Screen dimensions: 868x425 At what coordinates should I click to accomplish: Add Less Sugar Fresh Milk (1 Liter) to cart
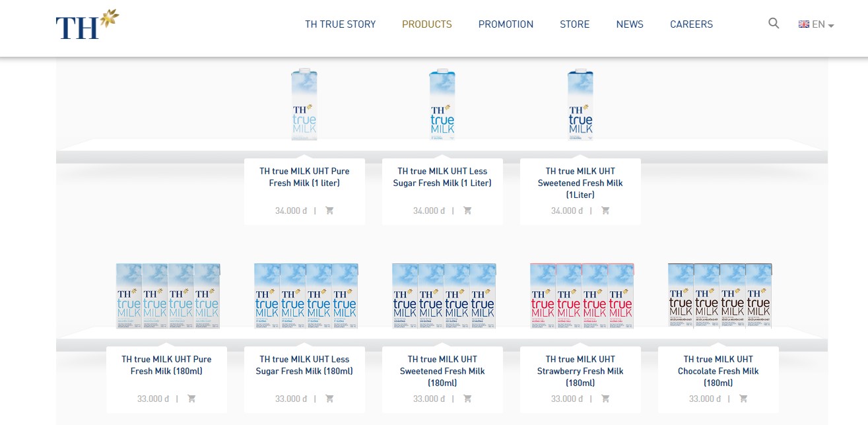click(467, 211)
